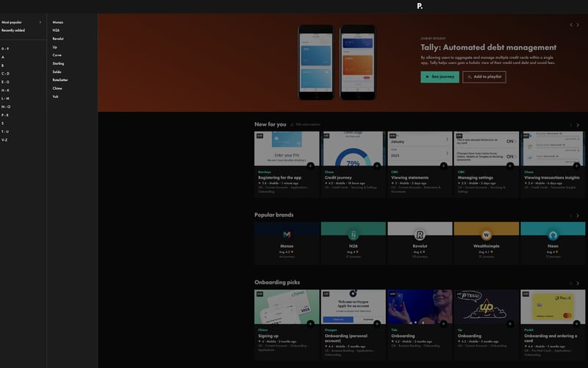The width and height of the screenshot is (588, 368).
Task: Choose N26 from the popular list
Action: pyautogui.click(x=56, y=30)
